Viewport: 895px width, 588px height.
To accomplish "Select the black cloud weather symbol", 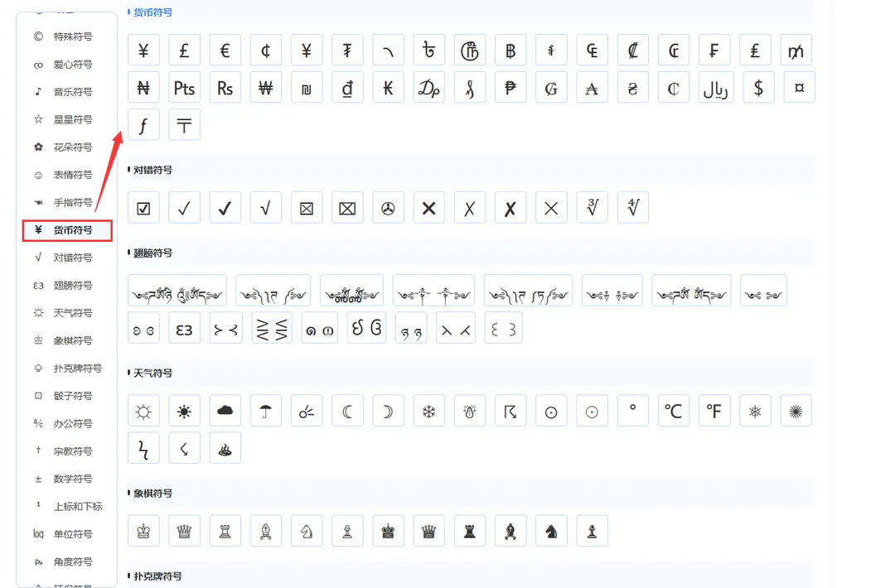I will [225, 411].
